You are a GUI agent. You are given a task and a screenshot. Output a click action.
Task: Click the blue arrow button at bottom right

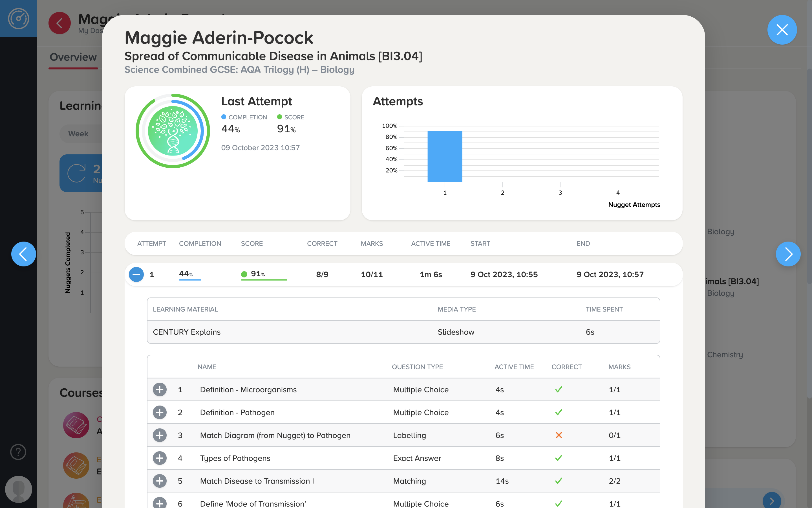click(772, 501)
